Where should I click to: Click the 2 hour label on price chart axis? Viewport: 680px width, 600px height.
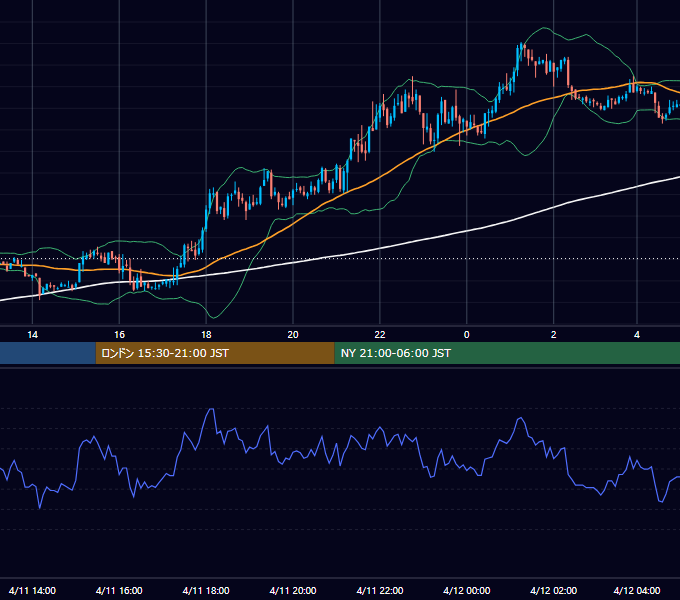(553, 335)
